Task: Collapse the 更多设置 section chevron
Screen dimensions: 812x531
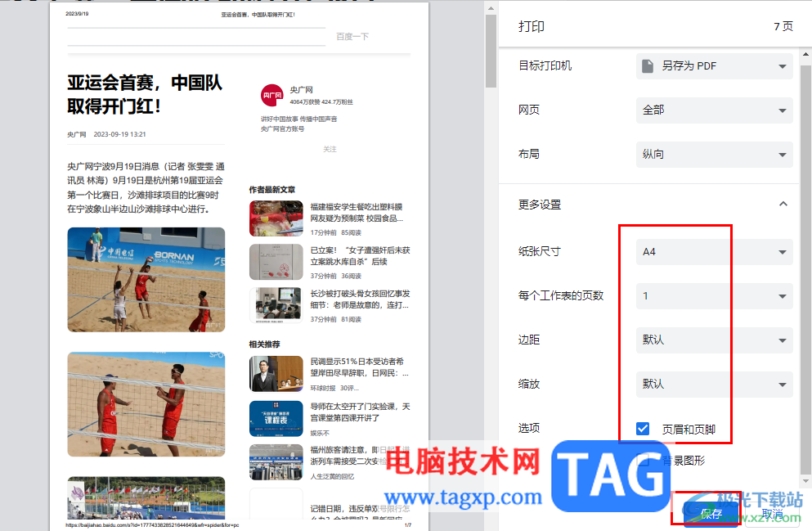Action: 783,204
